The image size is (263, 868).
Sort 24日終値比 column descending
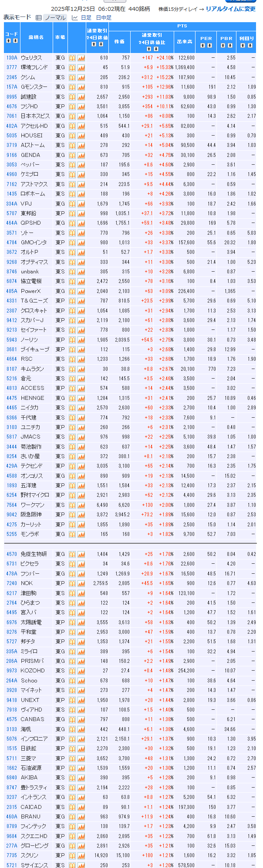(x=155, y=49)
